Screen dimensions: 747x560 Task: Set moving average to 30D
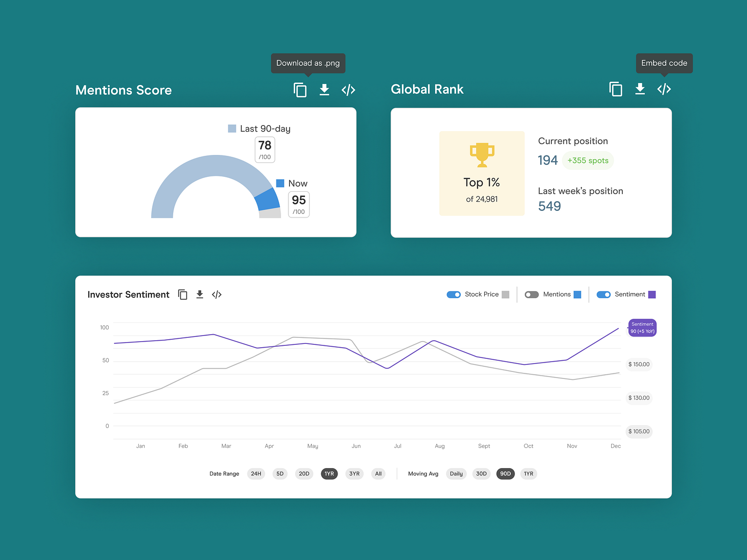tap(481, 474)
